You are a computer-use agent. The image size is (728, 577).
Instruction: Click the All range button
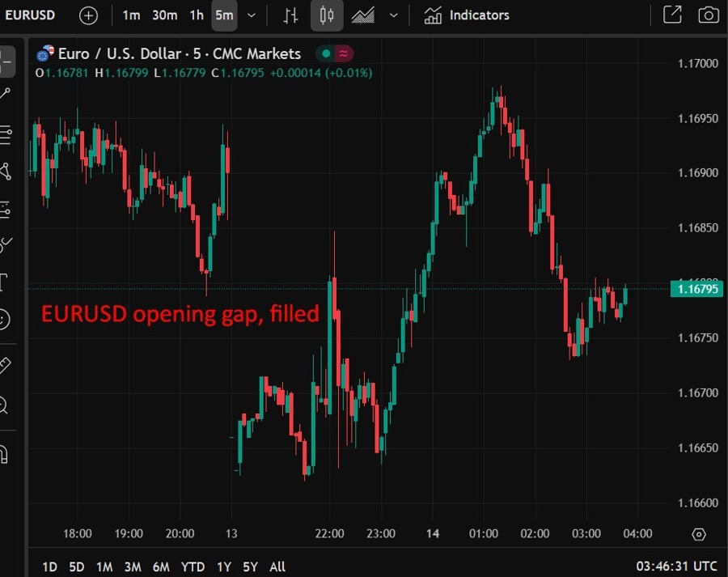click(x=277, y=566)
